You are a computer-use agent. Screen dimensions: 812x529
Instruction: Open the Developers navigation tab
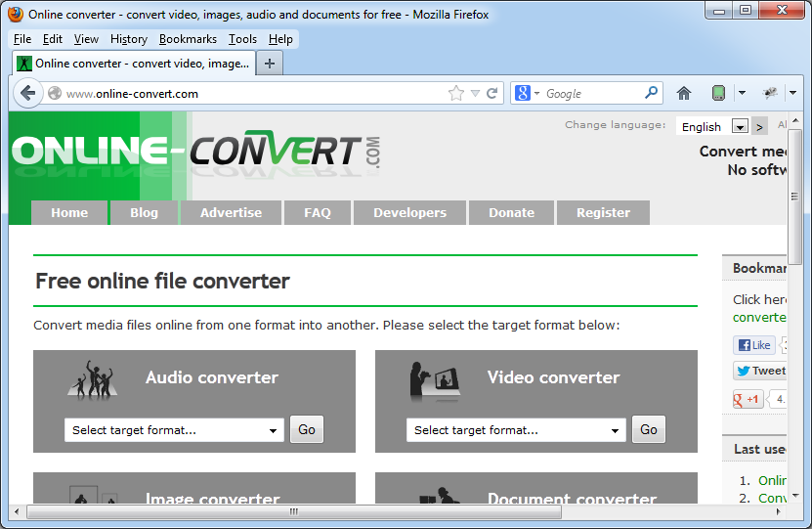[x=409, y=212]
